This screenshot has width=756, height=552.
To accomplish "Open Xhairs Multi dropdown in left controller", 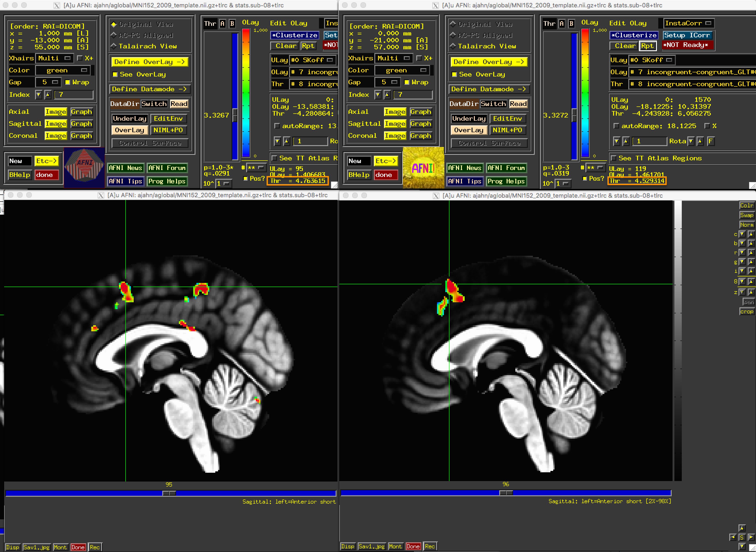I will (54, 58).
